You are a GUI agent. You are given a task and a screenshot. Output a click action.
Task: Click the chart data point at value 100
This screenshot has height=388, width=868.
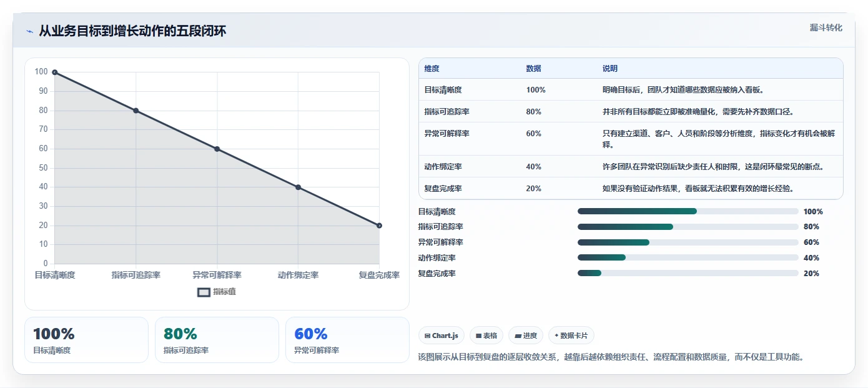click(55, 72)
